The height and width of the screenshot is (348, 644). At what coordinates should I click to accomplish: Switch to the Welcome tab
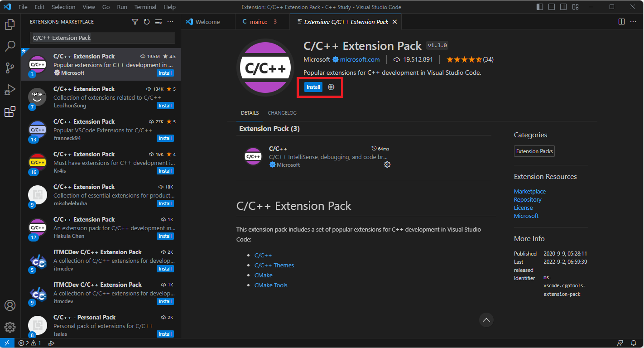pos(208,22)
